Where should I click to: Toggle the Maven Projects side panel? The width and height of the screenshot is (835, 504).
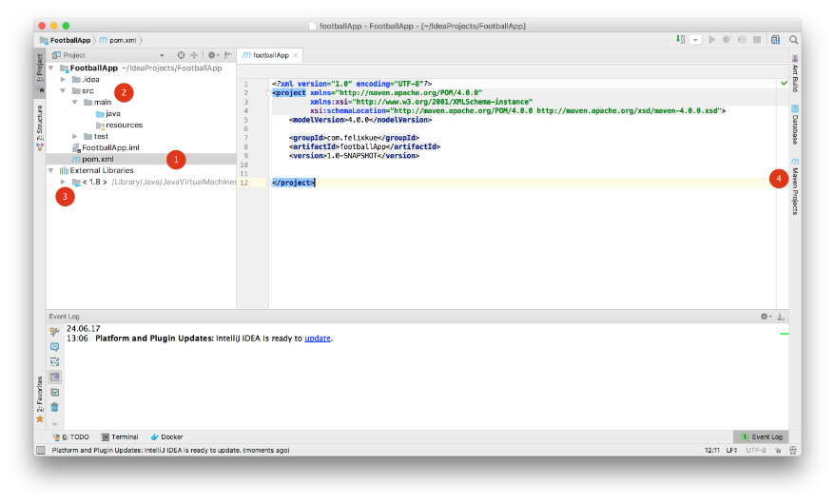[x=794, y=186]
